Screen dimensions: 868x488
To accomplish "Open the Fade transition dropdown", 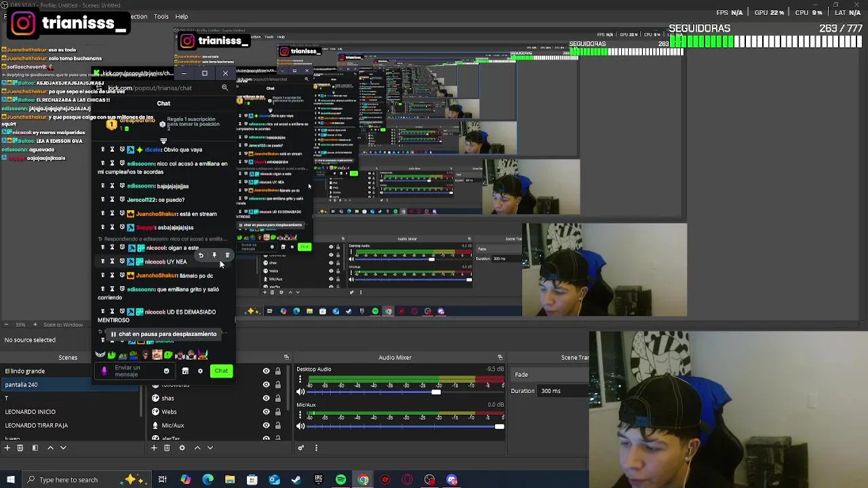I will 549,374.
